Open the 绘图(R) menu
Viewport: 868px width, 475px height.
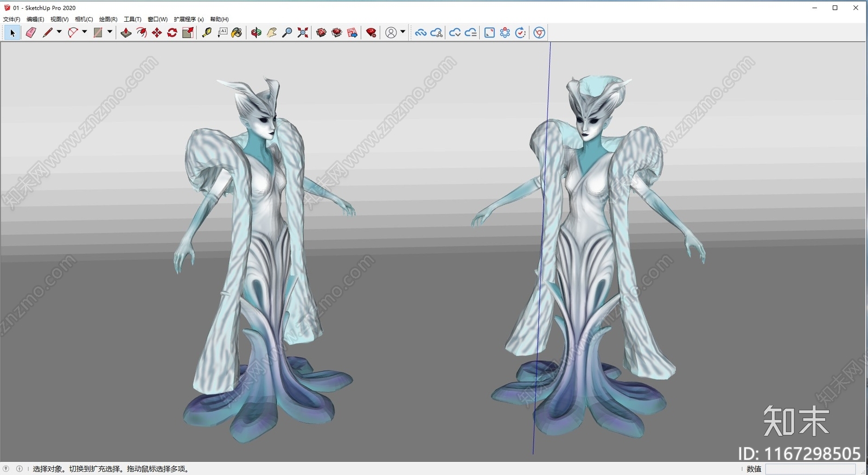pyautogui.click(x=108, y=19)
